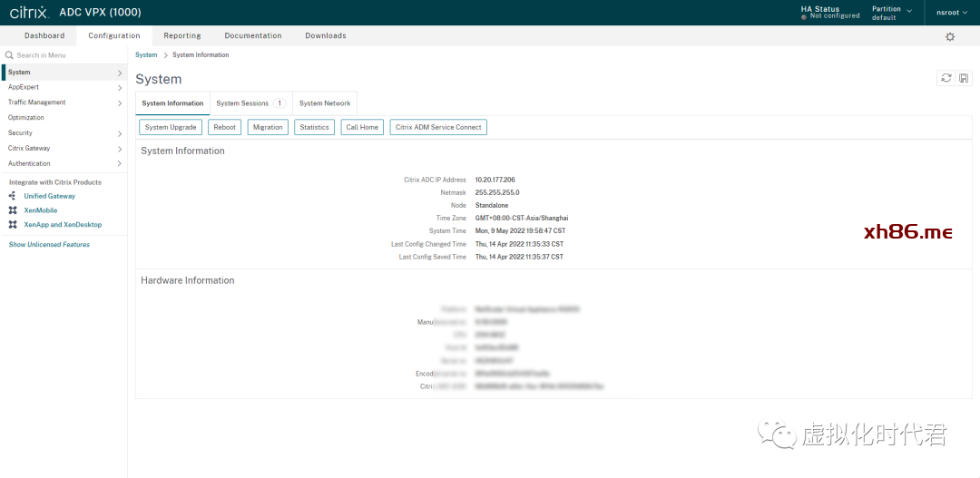The image size is (980, 478).
Task: Expand the AppExpert menu chevron
Action: [120, 87]
